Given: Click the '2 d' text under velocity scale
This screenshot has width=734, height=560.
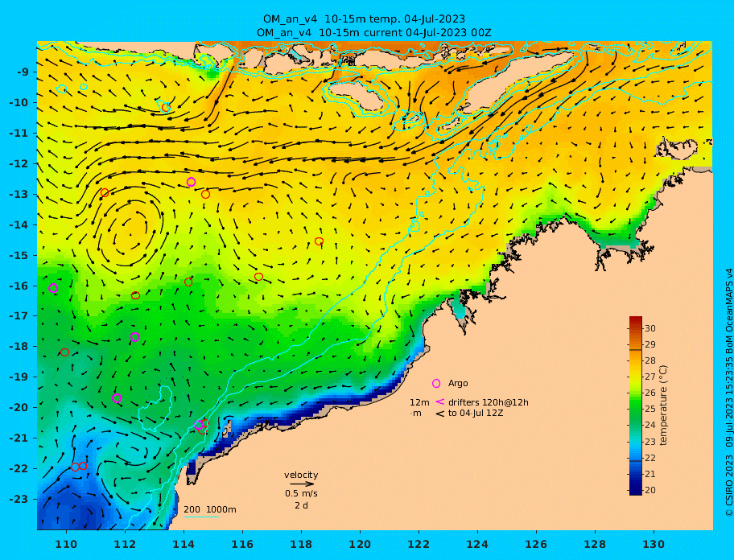Looking at the screenshot, I should click(x=302, y=505).
